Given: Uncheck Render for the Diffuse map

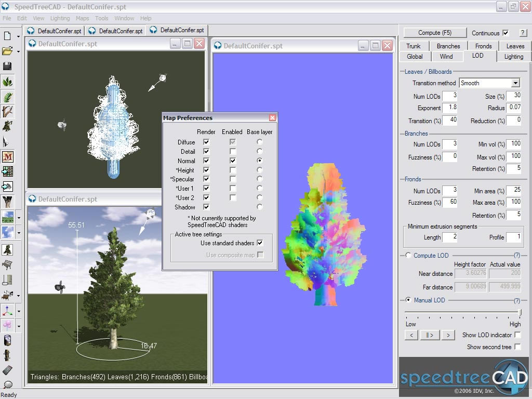Looking at the screenshot, I should tap(206, 142).
